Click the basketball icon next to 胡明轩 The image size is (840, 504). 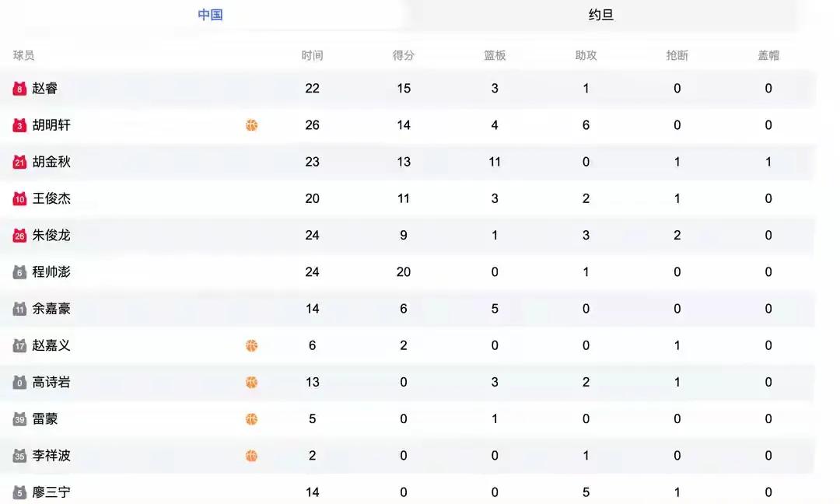click(251, 125)
